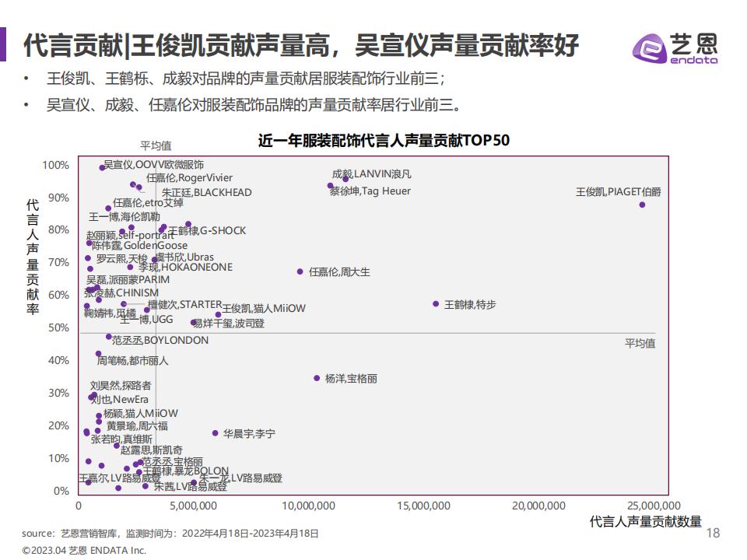The height and width of the screenshot is (560, 747).
Task: Click data label 刘昊然,探路者
Action: (121, 386)
